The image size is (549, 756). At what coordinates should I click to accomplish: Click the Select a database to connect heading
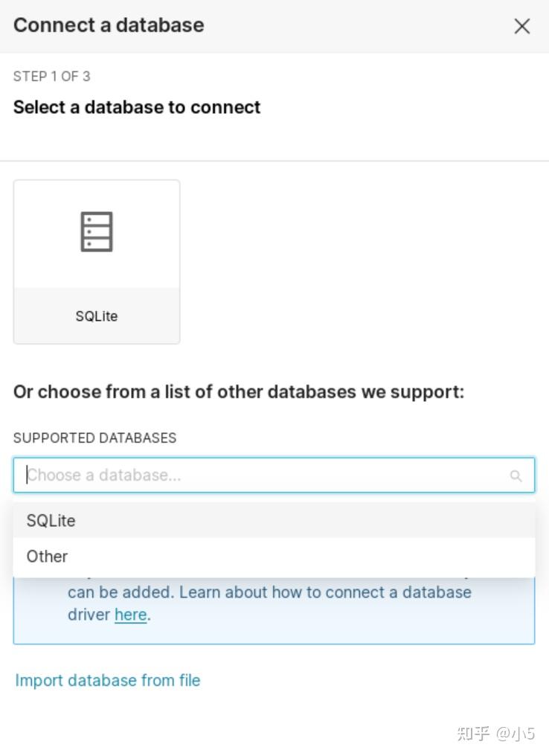click(136, 107)
